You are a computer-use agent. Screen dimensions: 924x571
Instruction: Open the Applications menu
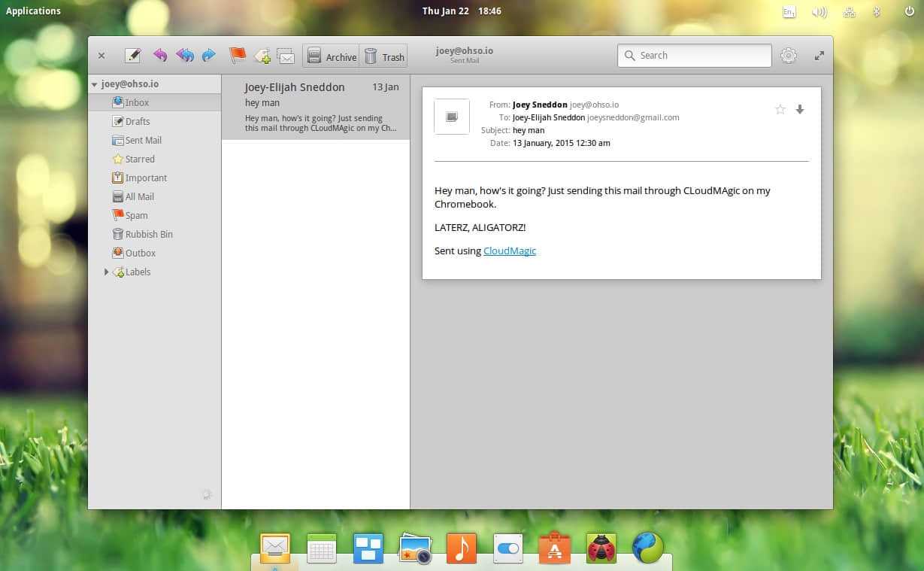click(x=33, y=11)
